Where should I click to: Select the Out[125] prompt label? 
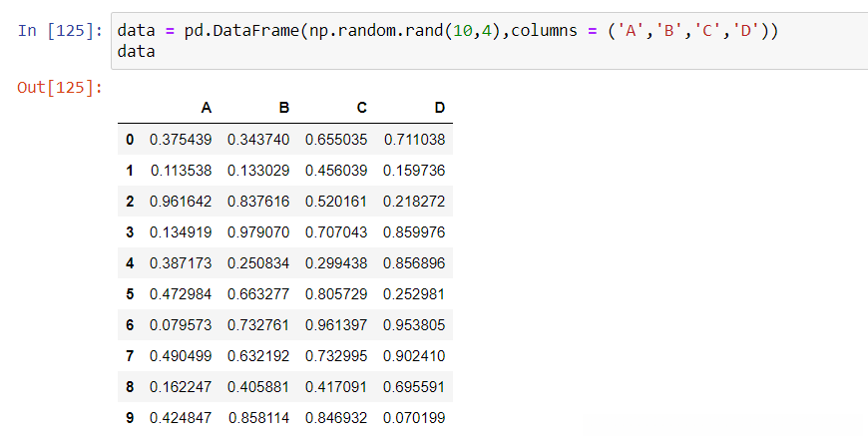tap(60, 87)
